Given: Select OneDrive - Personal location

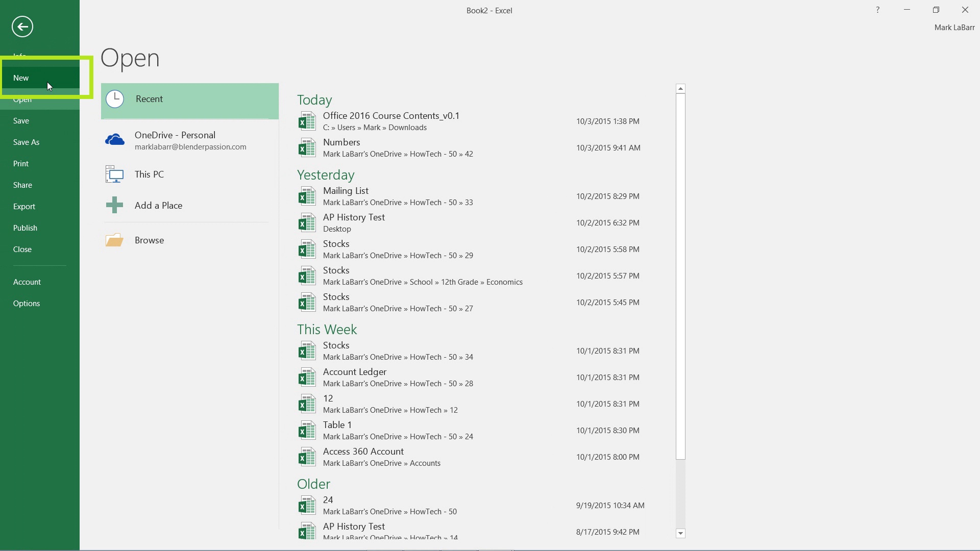Looking at the screenshot, I should tap(190, 140).
